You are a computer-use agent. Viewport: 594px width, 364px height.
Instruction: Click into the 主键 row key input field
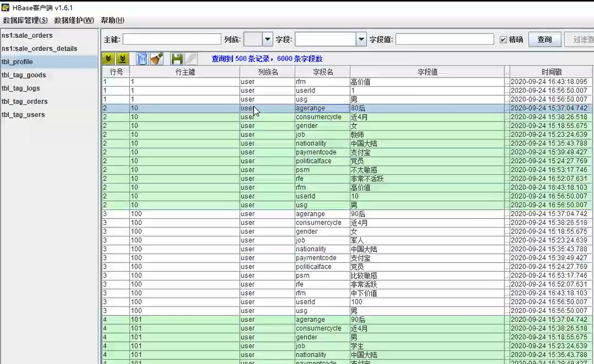172,39
